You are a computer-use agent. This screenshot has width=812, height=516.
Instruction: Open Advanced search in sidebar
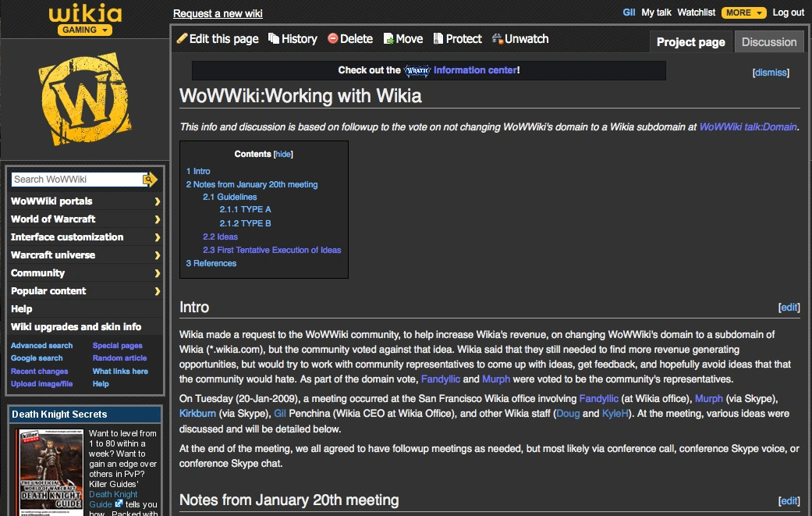[41, 346]
